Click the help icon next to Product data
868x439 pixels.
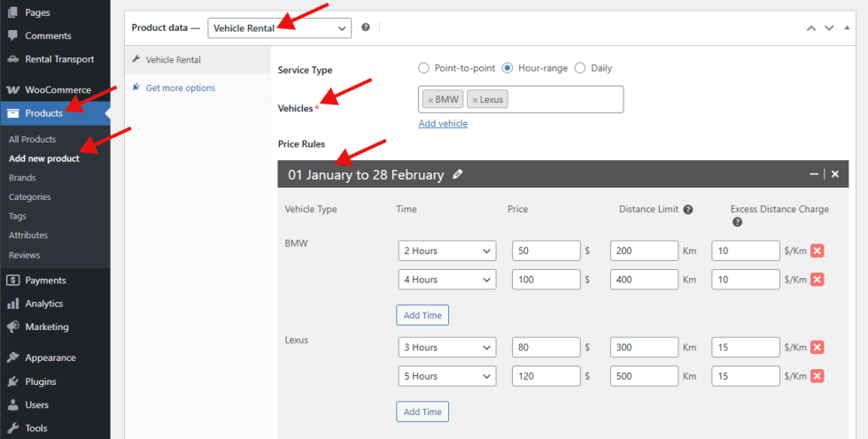[x=366, y=27]
